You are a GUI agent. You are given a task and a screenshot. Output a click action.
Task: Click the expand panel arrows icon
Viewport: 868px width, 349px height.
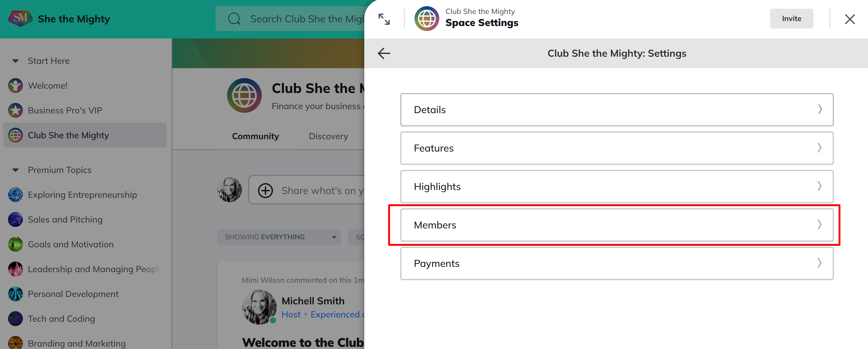click(384, 19)
